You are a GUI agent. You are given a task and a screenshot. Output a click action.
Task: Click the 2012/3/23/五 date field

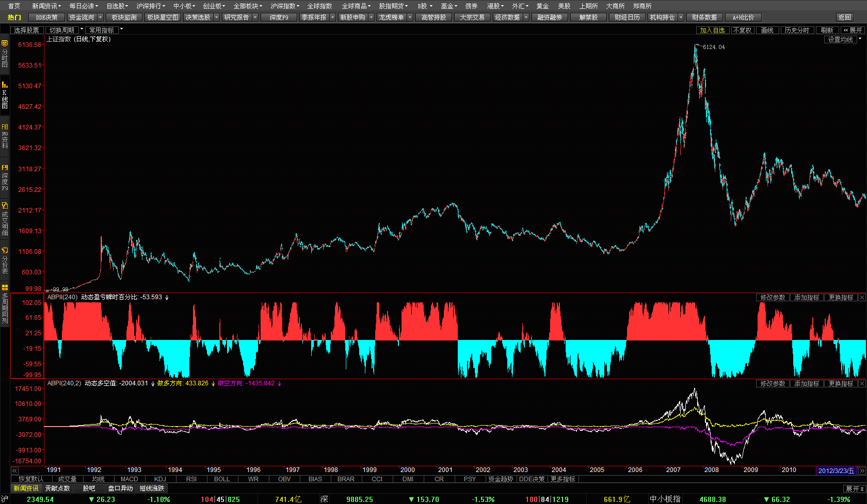[836, 470]
